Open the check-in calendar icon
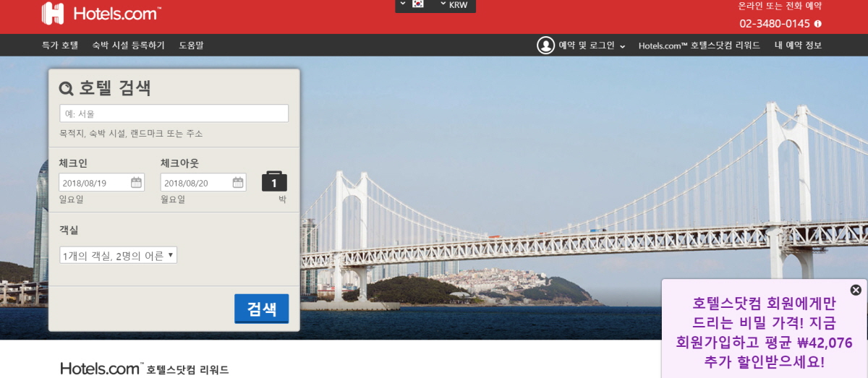The height and width of the screenshot is (378, 868). (136, 182)
